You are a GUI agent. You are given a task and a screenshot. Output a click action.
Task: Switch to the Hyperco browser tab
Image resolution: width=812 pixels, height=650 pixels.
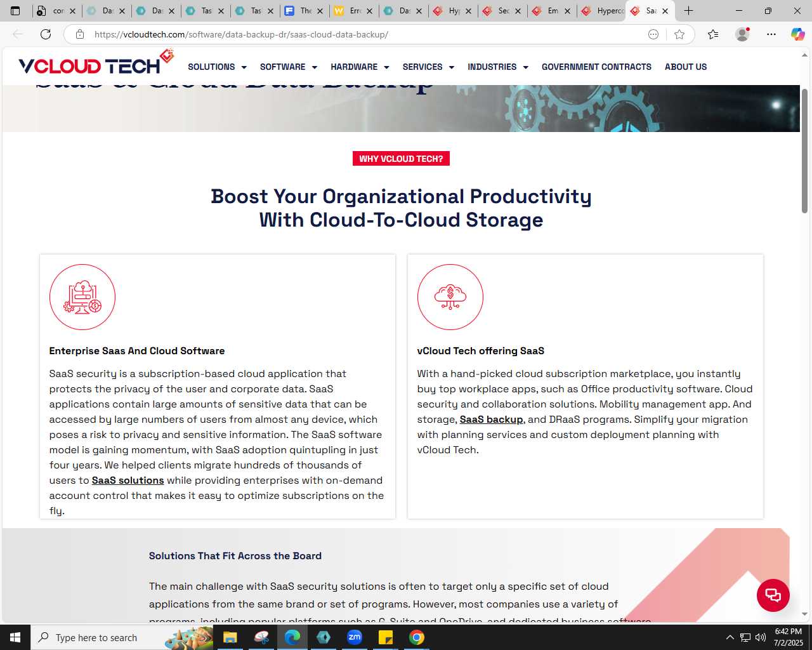601,11
